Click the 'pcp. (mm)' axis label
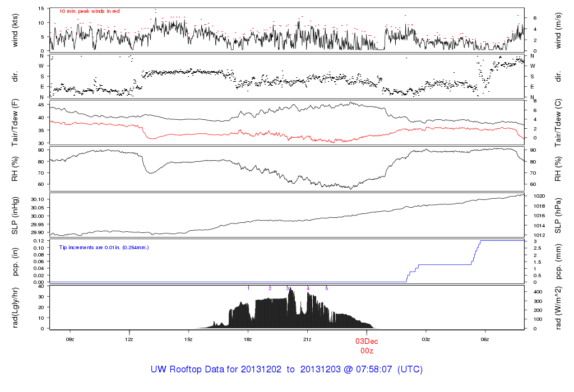574x392 pixels. pos(558,262)
